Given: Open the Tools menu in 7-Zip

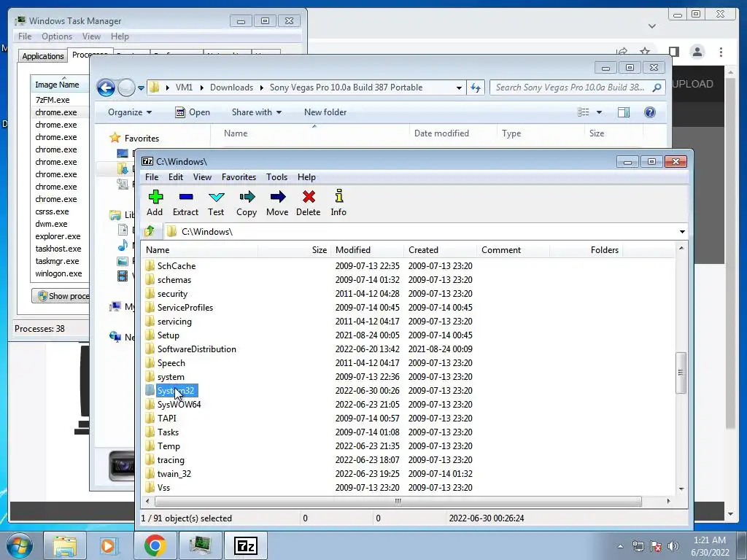Looking at the screenshot, I should [276, 177].
